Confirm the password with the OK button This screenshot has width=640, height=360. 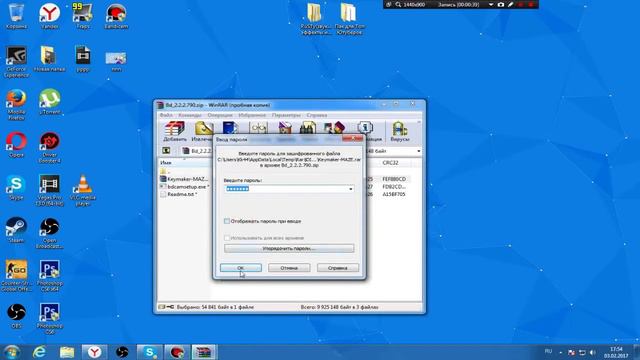pos(241,268)
